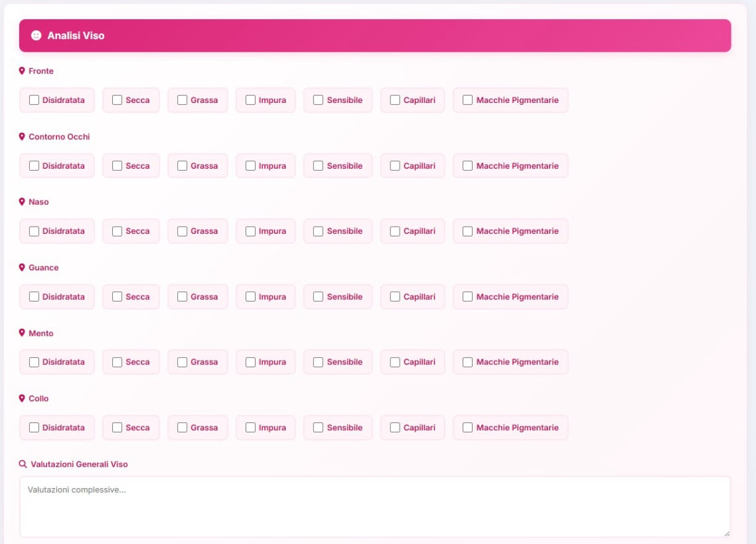Click the pin icon beside Collo
The height and width of the screenshot is (544, 756).
tap(22, 399)
